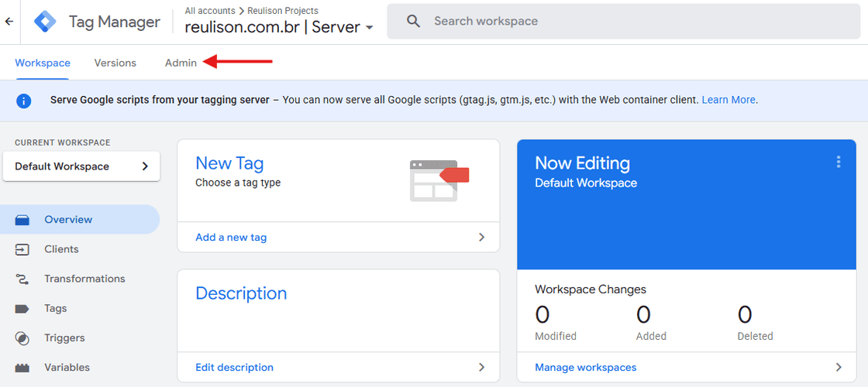Click Manage workspaces link
Image resolution: width=868 pixels, height=387 pixels.
point(586,367)
